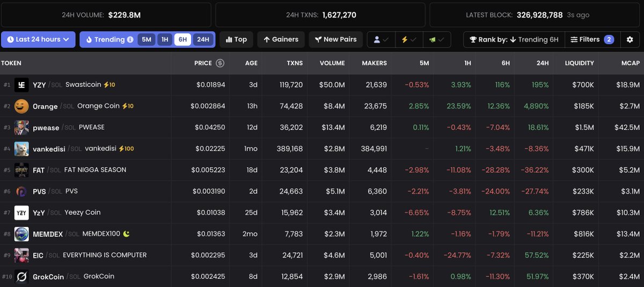This screenshot has height=287, width=644.
Task: Click Swasticoin price $0.01894
Action: coord(210,85)
